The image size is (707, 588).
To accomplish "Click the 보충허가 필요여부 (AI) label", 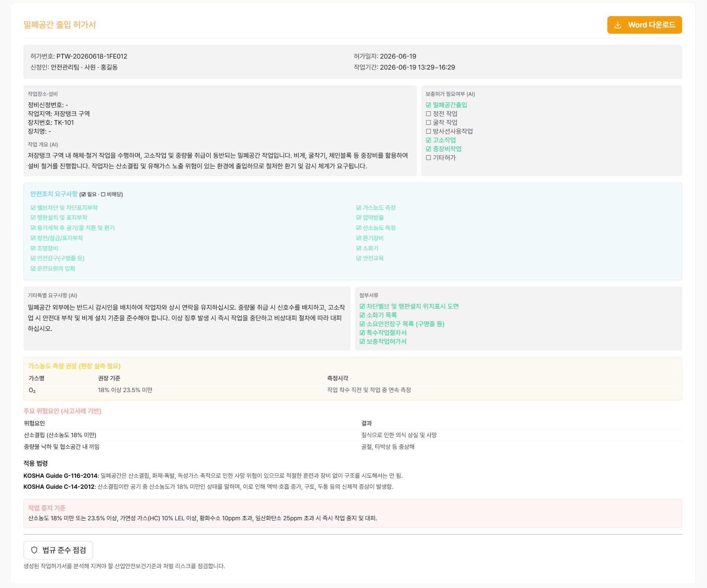I will [450, 94].
